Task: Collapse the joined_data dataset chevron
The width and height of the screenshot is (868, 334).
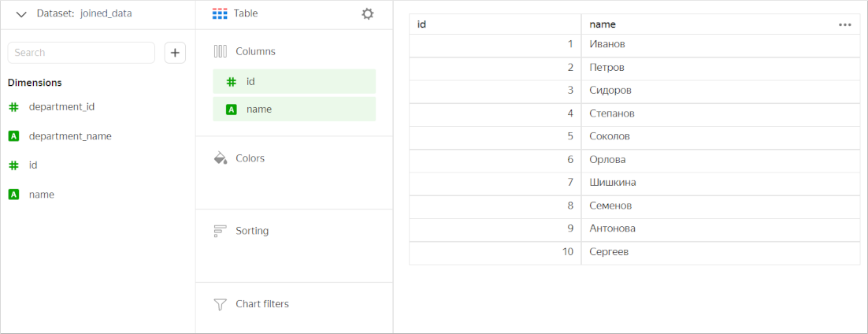Action: (21, 14)
